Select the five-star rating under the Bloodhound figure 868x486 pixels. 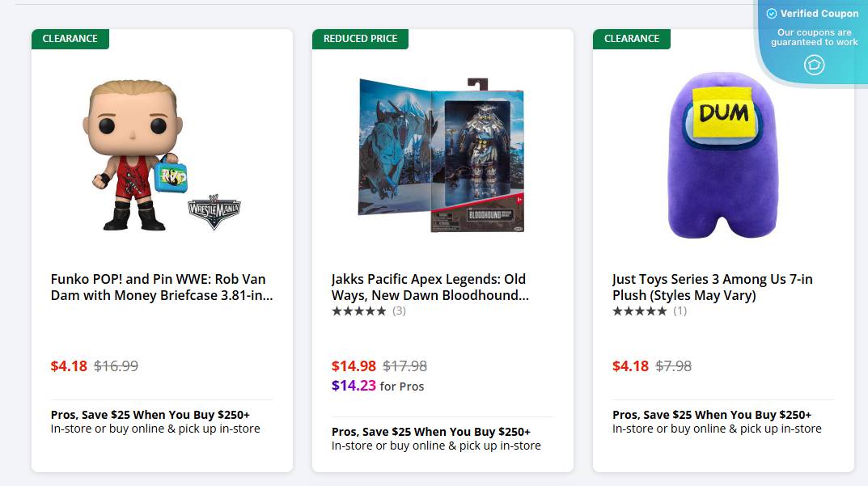pyautogui.click(x=358, y=311)
